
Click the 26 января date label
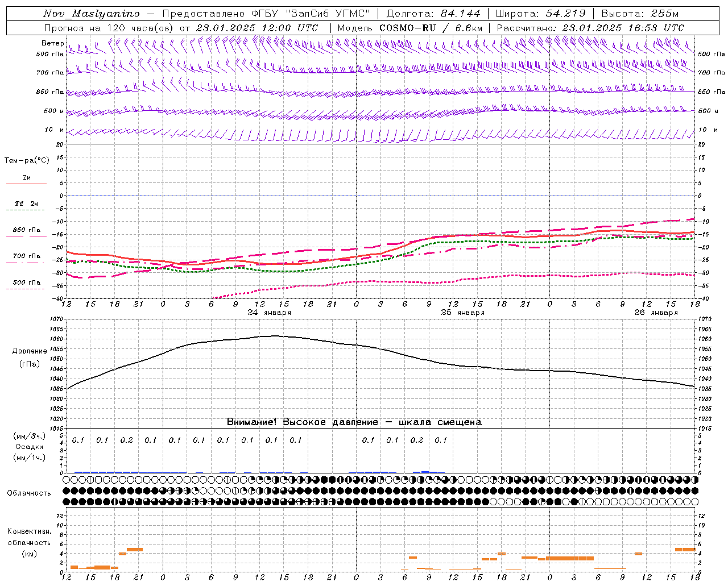tap(656, 313)
